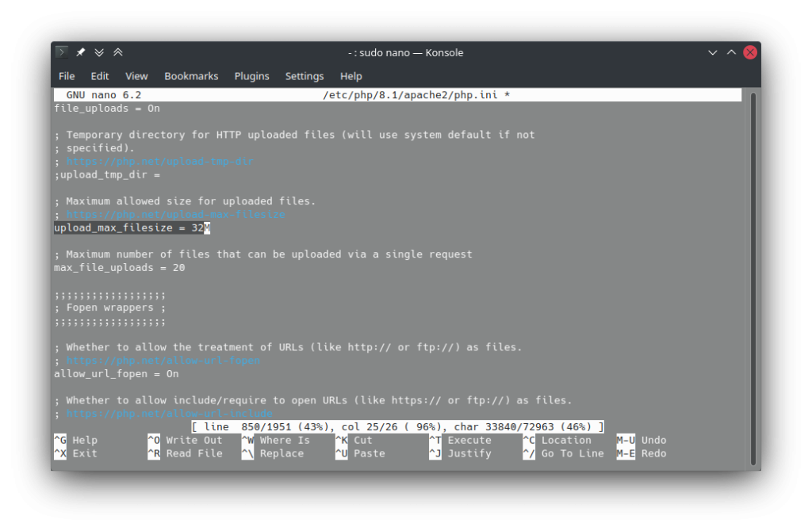Open the View menu
This screenshot has height=531, width=812.
coord(136,76)
